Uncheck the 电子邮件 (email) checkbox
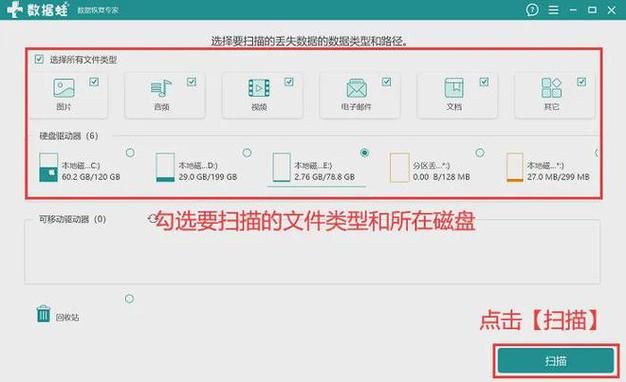This screenshot has height=382, width=626. (x=386, y=82)
